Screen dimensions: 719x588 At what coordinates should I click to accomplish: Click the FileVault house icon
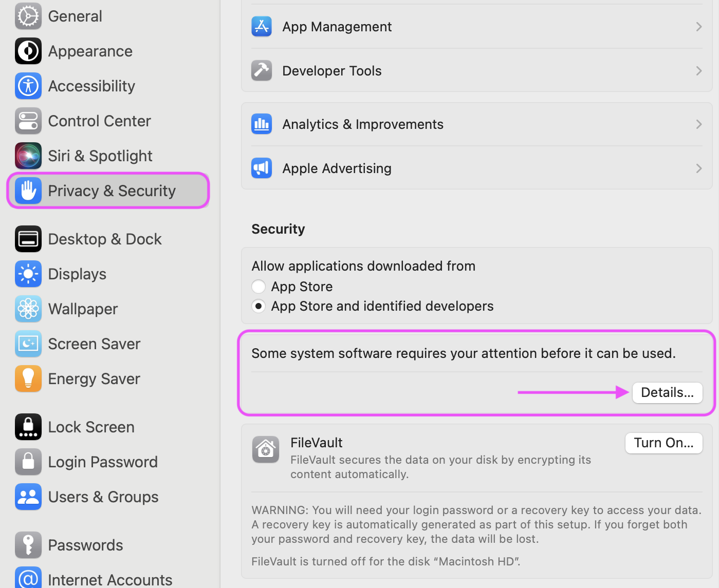coord(266,449)
